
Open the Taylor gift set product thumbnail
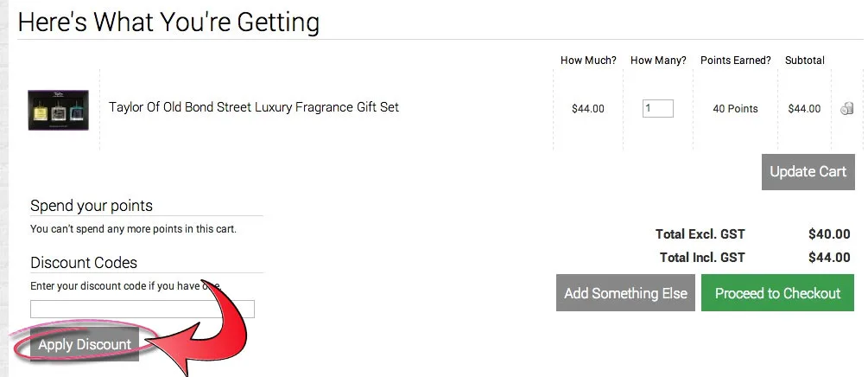58,110
